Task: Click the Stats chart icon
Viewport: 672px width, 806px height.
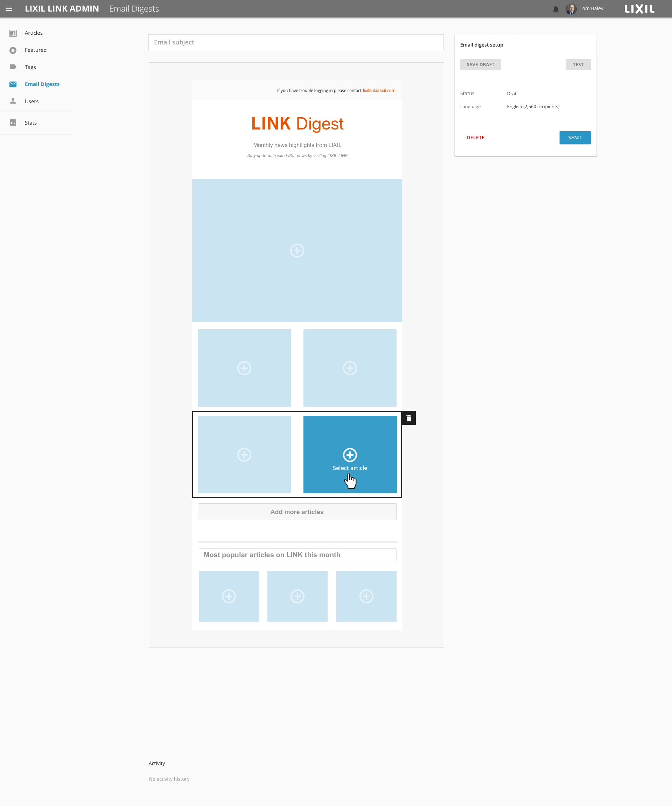Action: (x=13, y=122)
